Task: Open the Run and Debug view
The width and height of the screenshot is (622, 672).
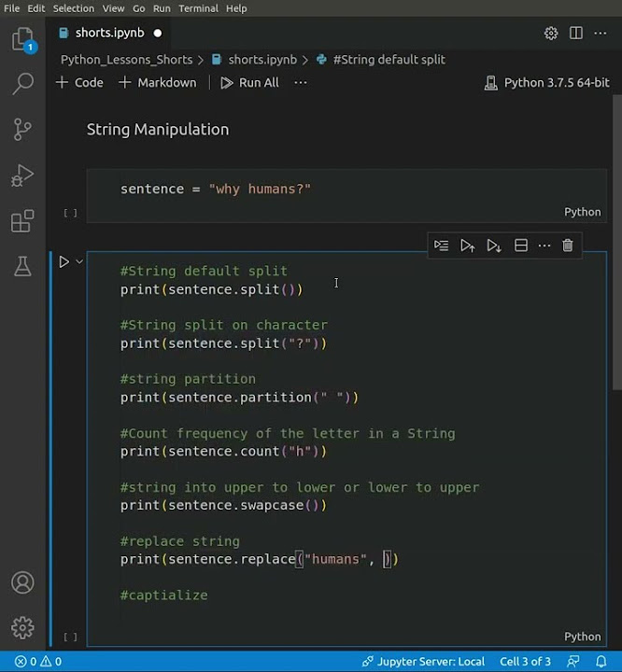Action: point(22,175)
